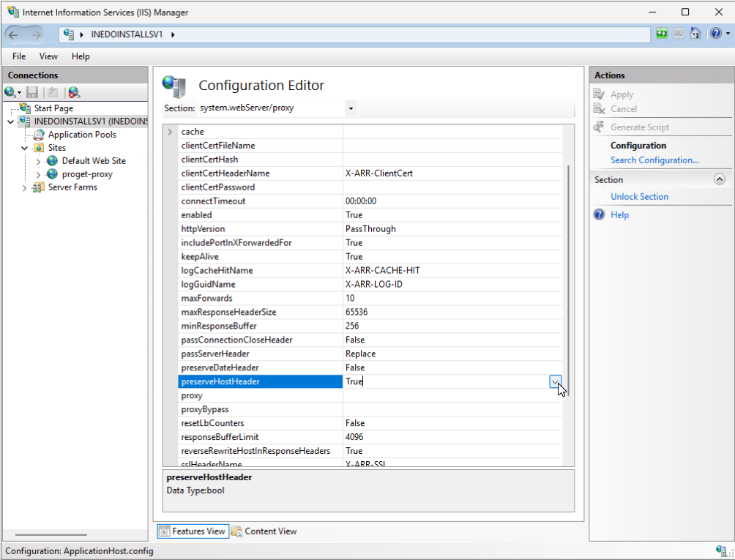735x560 pixels.
Task: Select the keepAlive property row
Action: pyautogui.click(x=370, y=256)
